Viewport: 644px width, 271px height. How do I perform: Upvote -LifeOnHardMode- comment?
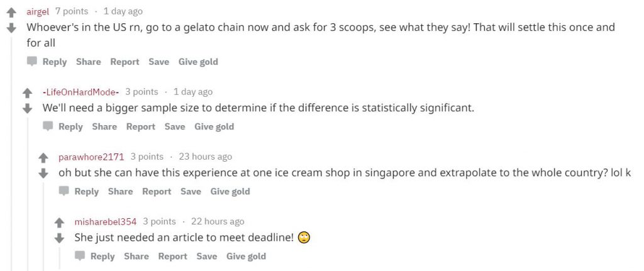pyautogui.click(x=28, y=93)
